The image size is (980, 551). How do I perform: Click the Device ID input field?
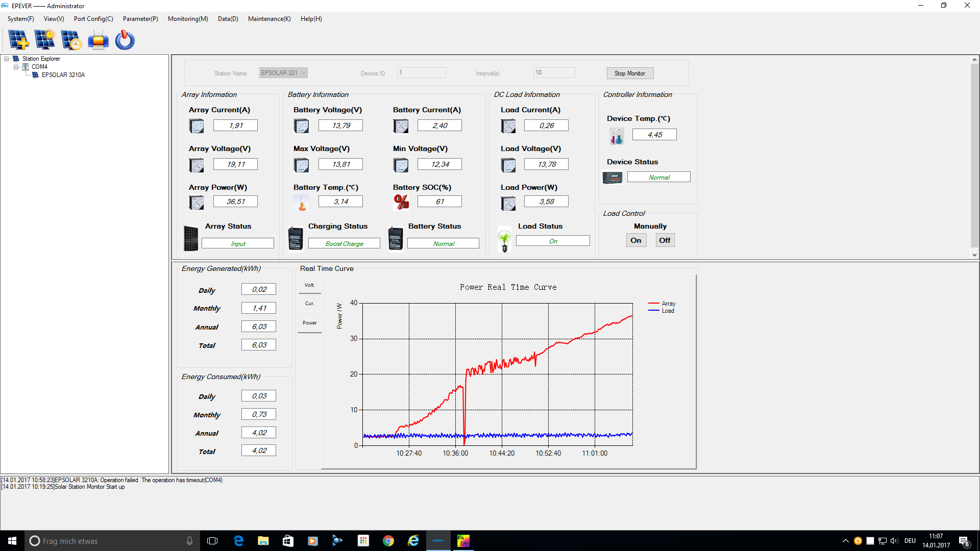[422, 72]
